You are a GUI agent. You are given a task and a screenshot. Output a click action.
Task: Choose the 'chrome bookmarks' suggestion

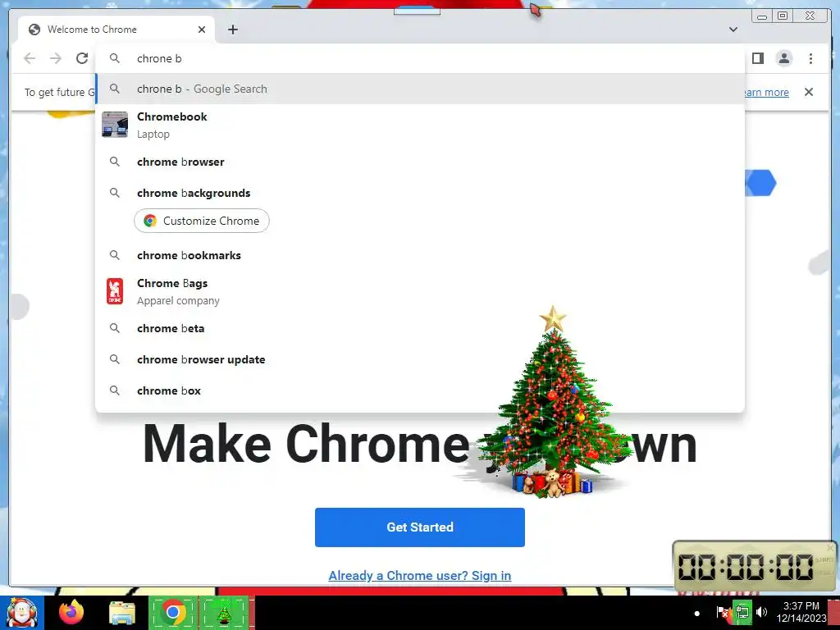[x=420, y=256]
